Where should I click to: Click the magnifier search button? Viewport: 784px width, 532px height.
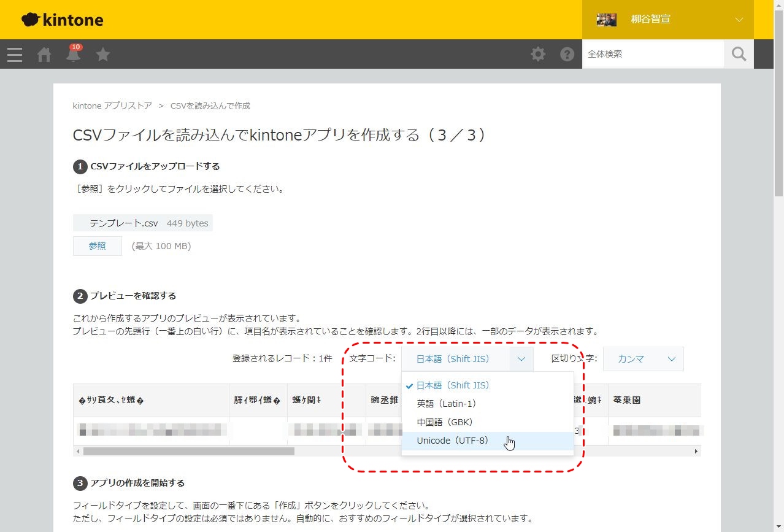(x=739, y=55)
